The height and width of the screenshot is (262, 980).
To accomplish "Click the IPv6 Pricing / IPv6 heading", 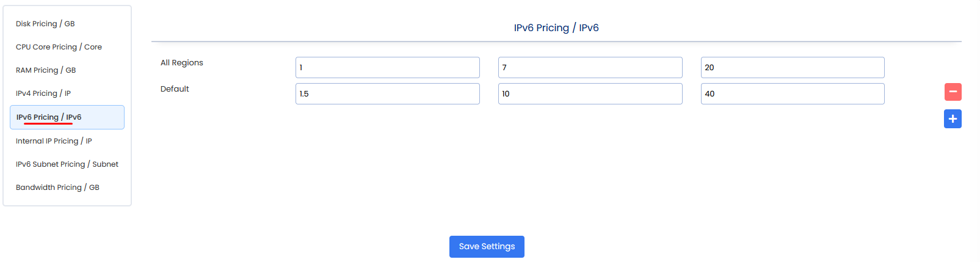I will tap(556, 28).
